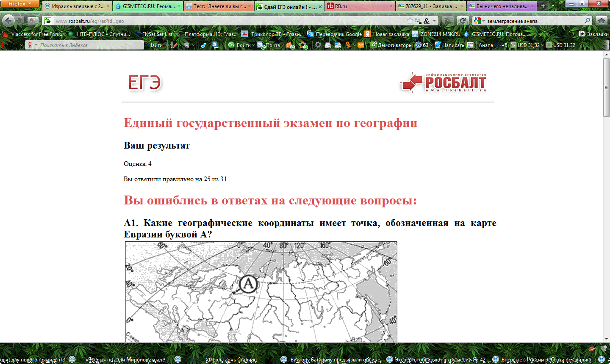Open ticker 'Эксперты обвиняют в крушении Як-42'
The image size is (610, 364).
coord(442,360)
